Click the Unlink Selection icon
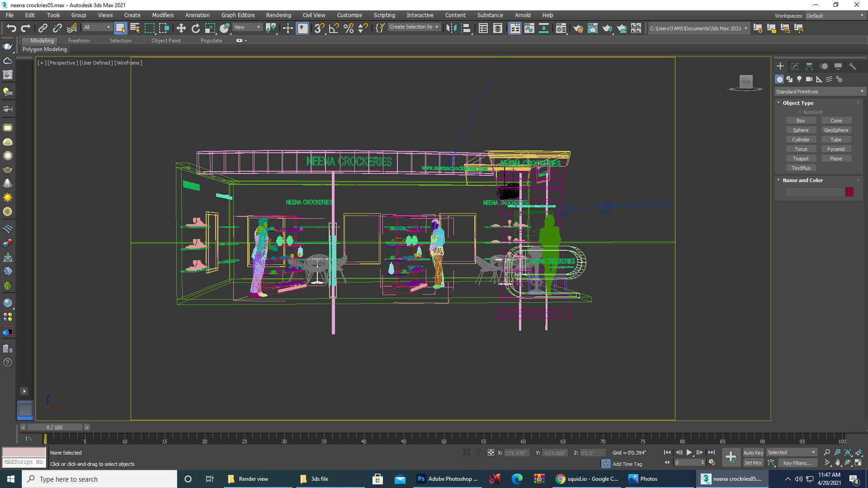The height and width of the screenshot is (488, 868). pos(57,28)
